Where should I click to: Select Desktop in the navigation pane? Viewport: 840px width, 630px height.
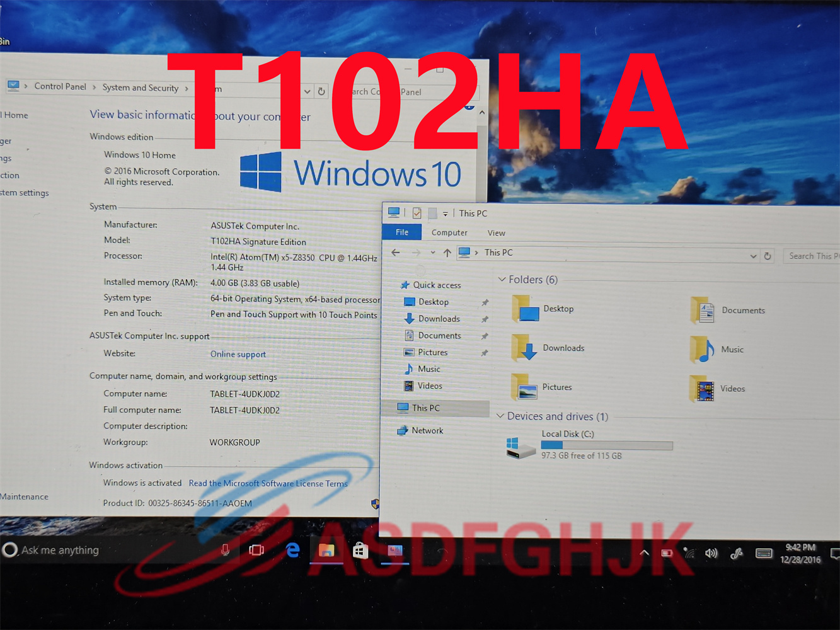click(427, 302)
